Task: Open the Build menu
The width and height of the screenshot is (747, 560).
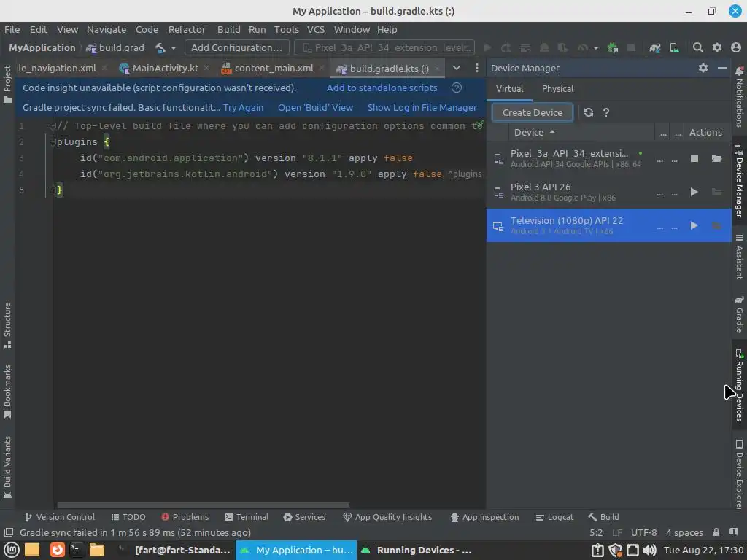Action: [x=228, y=29]
